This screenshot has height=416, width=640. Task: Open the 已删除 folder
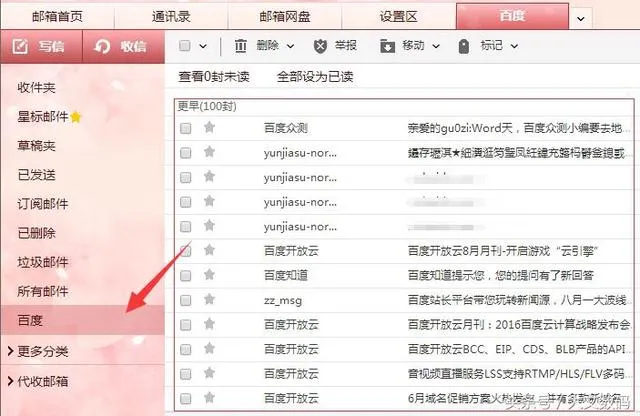tap(36, 233)
